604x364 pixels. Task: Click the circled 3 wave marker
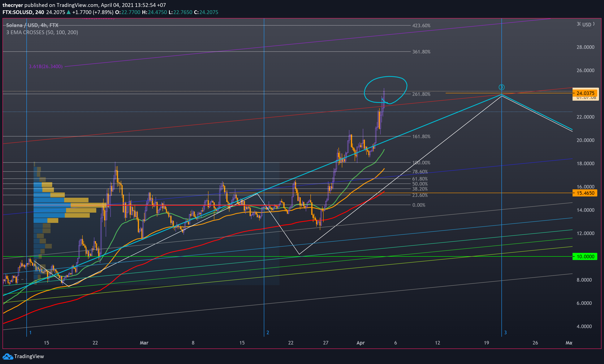pos(501,87)
